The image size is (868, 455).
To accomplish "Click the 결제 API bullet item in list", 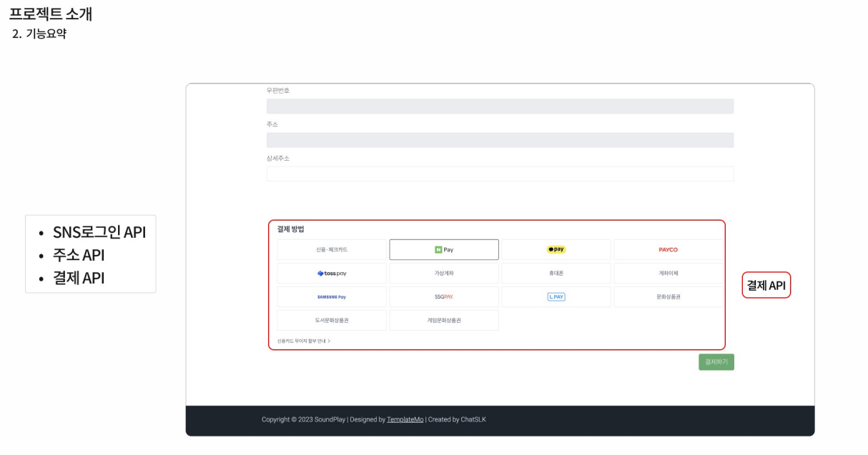I will click(x=79, y=279).
